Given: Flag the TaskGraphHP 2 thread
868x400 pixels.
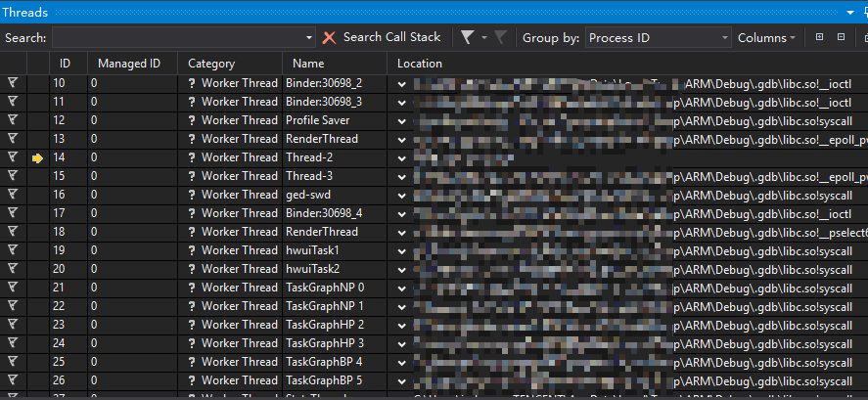Looking at the screenshot, I should pos(13,325).
